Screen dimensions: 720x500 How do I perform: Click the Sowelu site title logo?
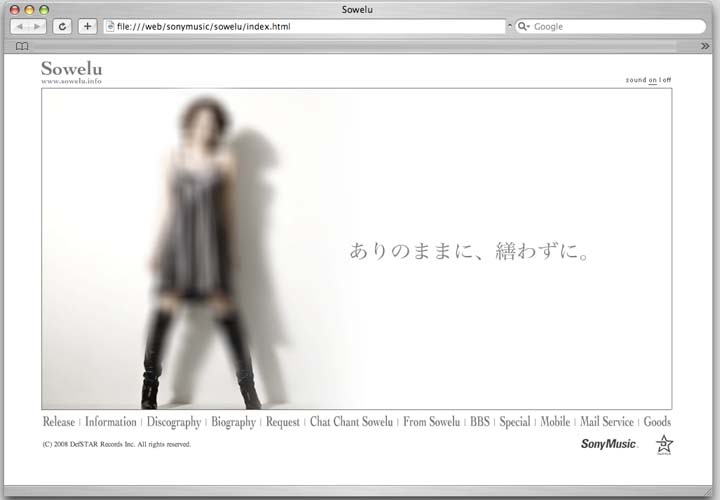coord(71,69)
